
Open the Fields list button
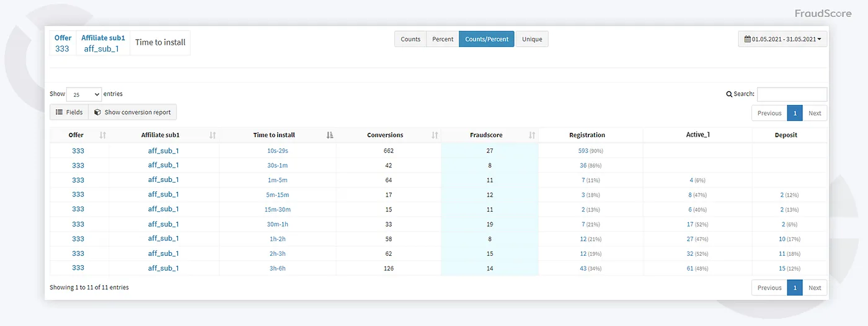click(69, 112)
